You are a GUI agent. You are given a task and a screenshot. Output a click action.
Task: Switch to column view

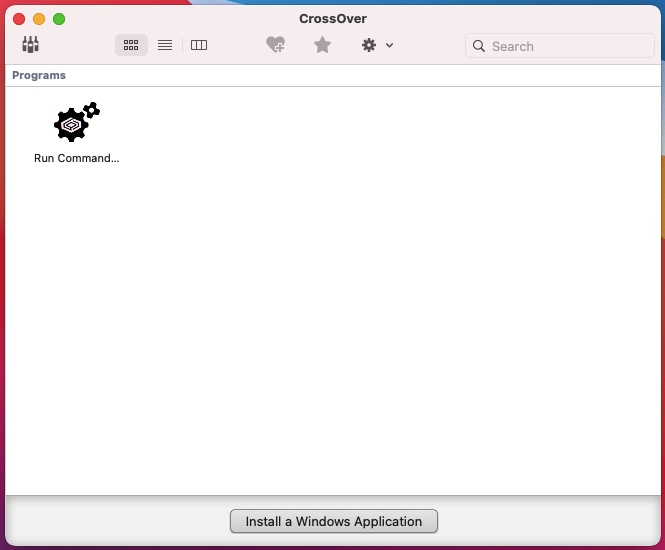coord(199,45)
